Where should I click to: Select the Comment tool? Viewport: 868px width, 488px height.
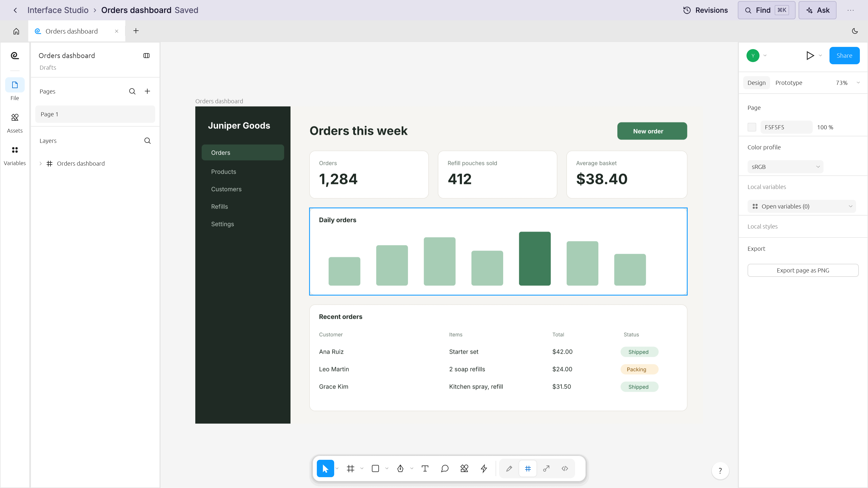click(445, 468)
